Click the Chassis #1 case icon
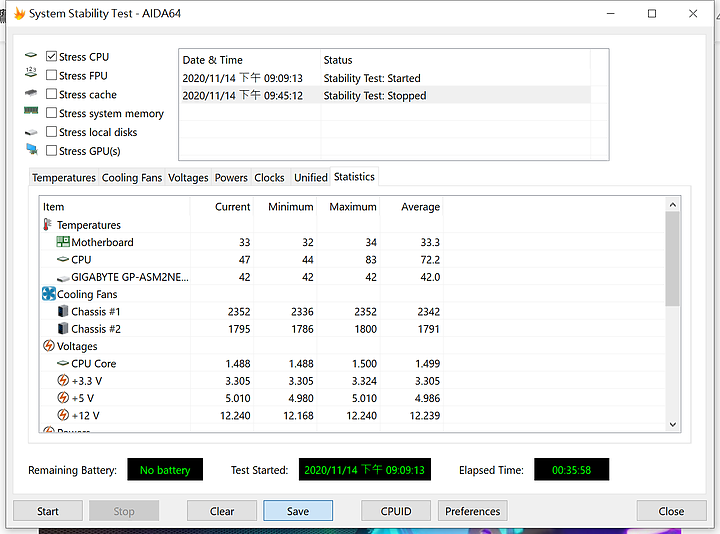 [x=63, y=311]
